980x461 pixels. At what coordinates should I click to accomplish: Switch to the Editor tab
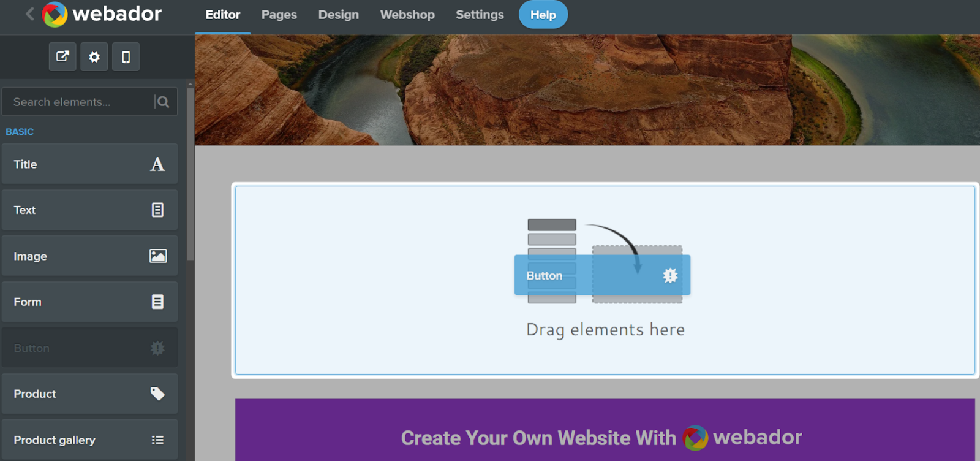(223, 15)
